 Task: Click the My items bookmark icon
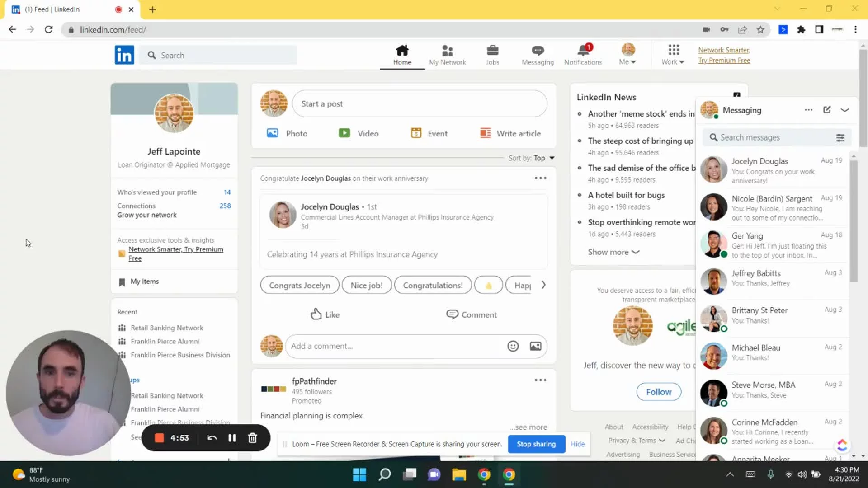click(122, 282)
